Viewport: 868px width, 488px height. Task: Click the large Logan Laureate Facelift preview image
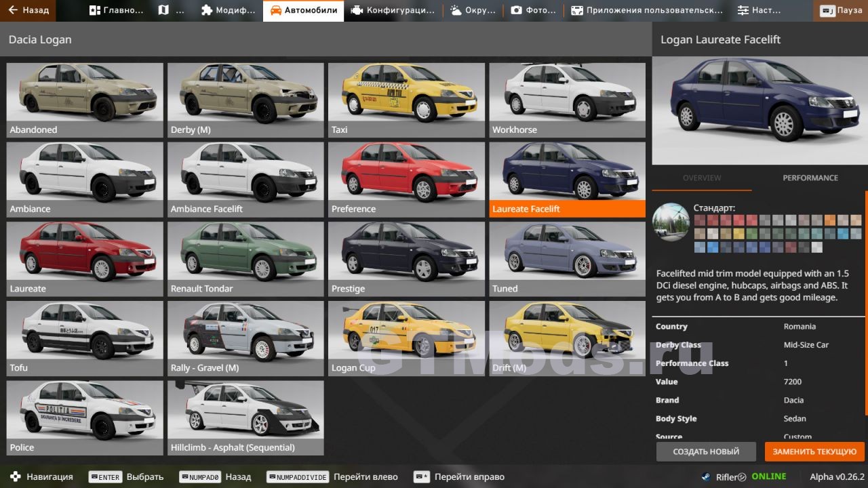click(x=760, y=111)
